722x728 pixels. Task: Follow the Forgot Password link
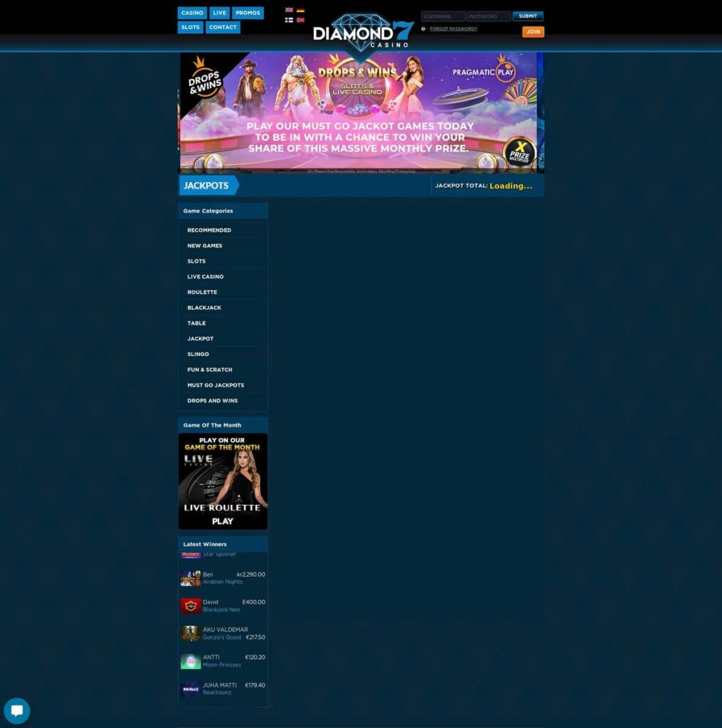pyautogui.click(x=453, y=28)
